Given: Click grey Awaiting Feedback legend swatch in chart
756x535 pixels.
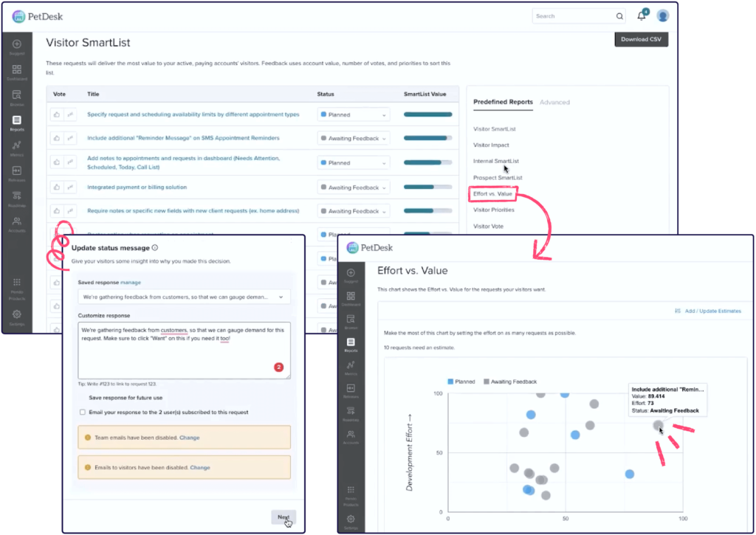Looking at the screenshot, I should (487, 382).
